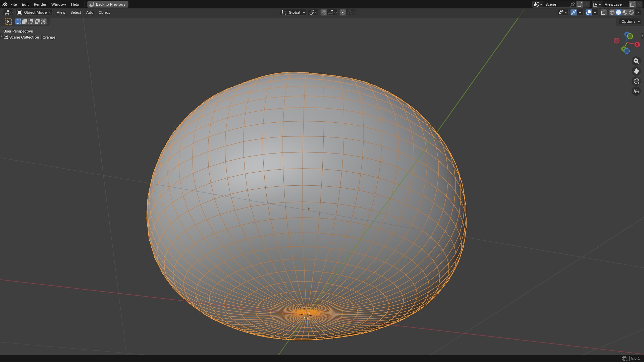Image resolution: width=644 pixels, height=362 pixels.
Task: Click the new scene duplicate icon
Action: coord(580,4)
